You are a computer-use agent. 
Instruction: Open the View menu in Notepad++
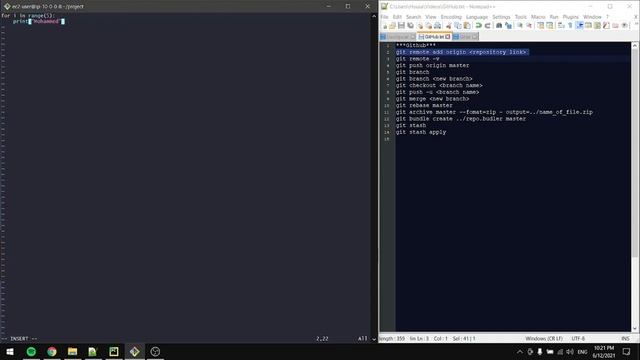pos(431,17)
